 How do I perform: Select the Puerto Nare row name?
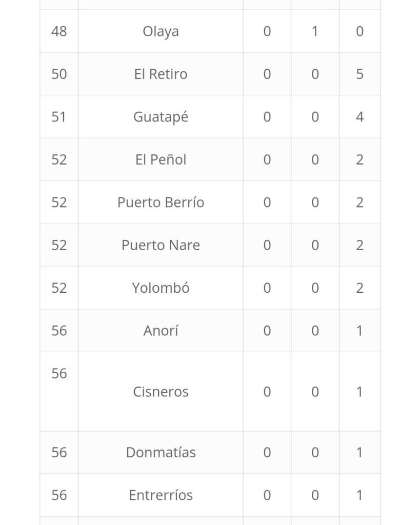161,245
